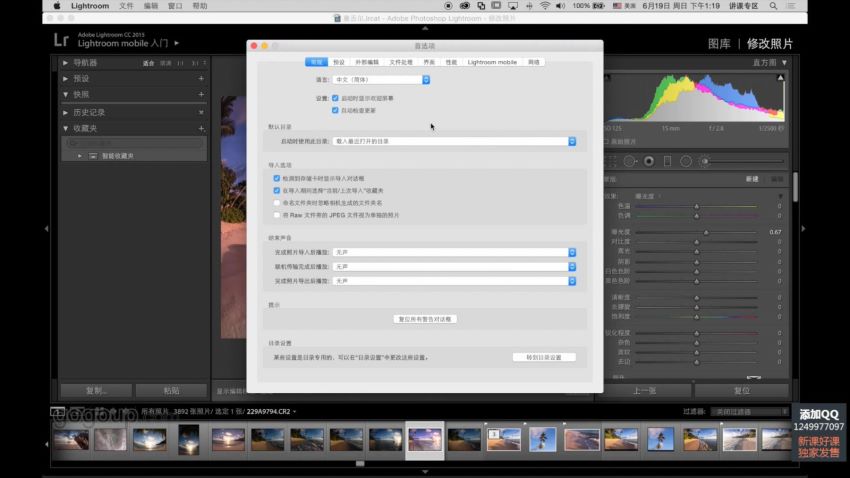Viewport: 850px width, 478px height.
Task: Click the reset all warning dialogs button
Action: [x=425, y=319]
